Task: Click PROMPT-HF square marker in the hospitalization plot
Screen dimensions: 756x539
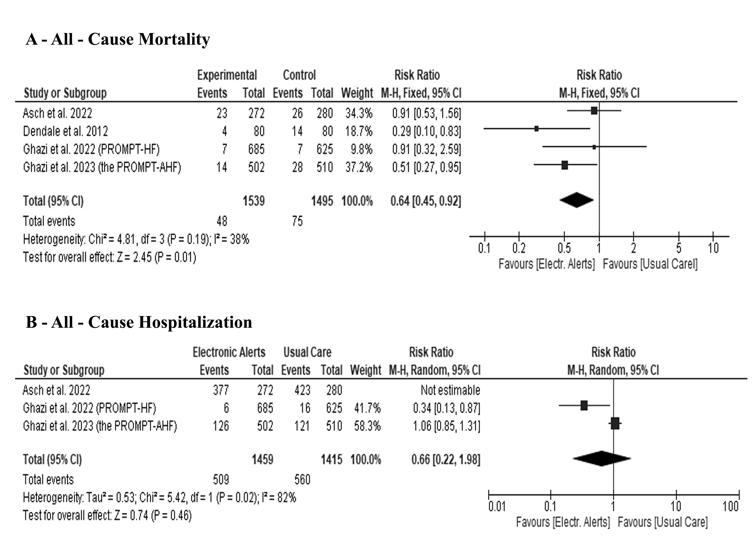Action: click(584, 405)
